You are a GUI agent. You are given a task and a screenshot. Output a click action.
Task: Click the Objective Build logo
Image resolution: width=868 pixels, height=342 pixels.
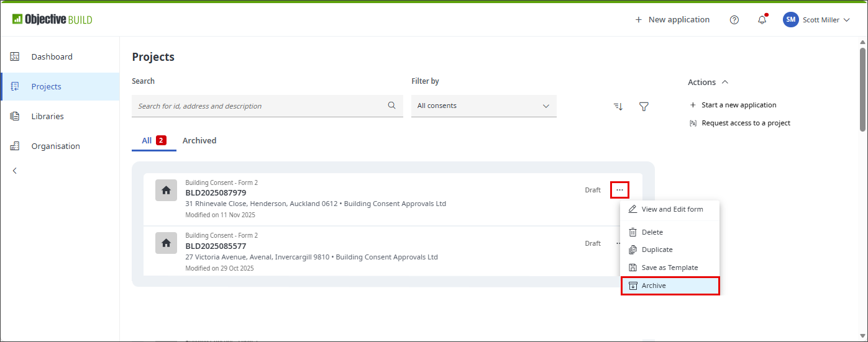(x=52, y=19)
